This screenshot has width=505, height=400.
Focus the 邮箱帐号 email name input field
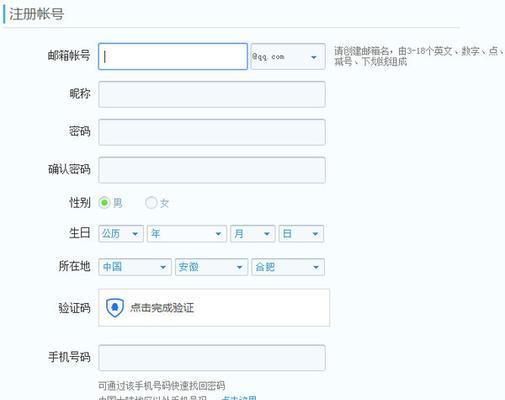[x=173, y=57]
